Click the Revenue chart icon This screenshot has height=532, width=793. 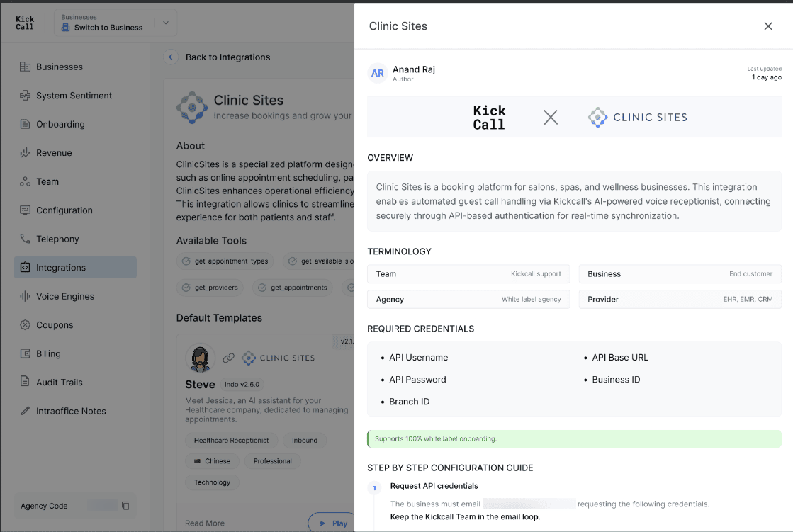click(25, 153)
